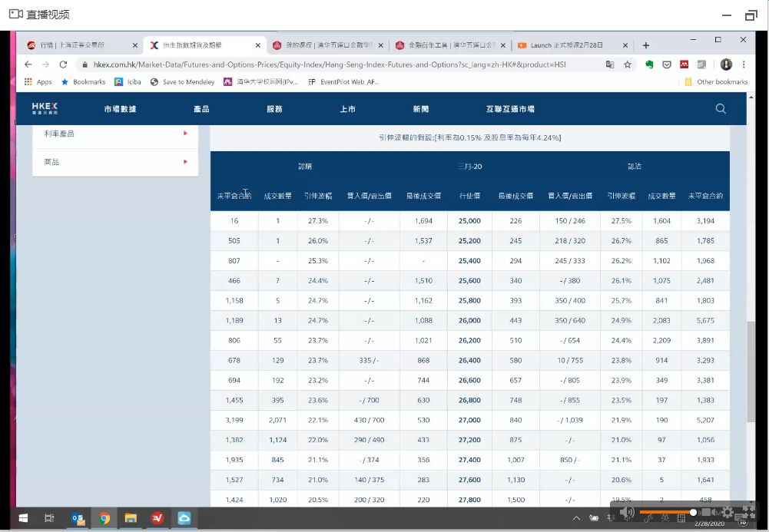Open Outlook from the taskbar

77,518
